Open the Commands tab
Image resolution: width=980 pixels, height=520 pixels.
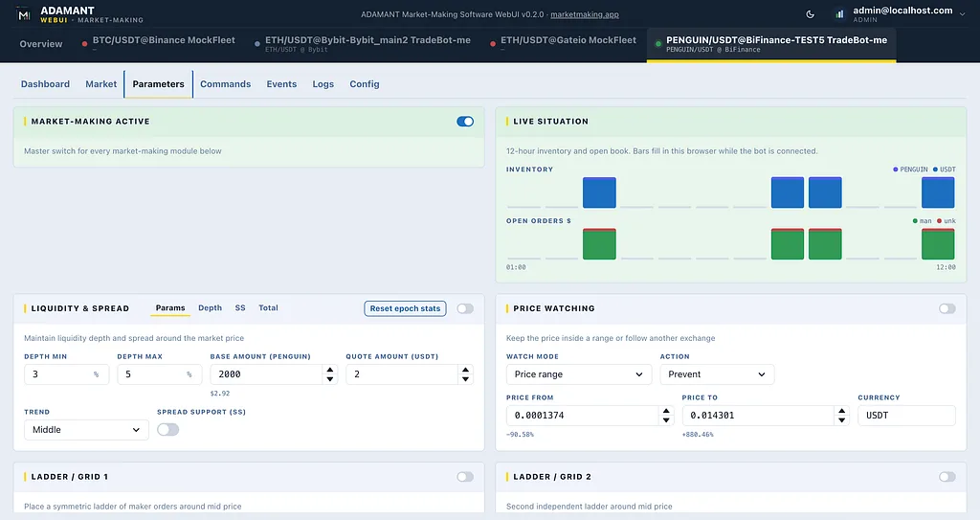click(225, 84)
